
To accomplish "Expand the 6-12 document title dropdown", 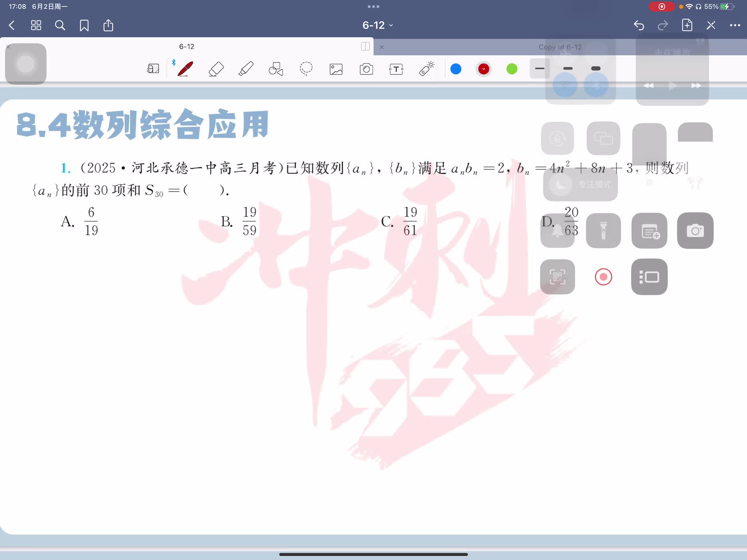I will coord(377,25).
